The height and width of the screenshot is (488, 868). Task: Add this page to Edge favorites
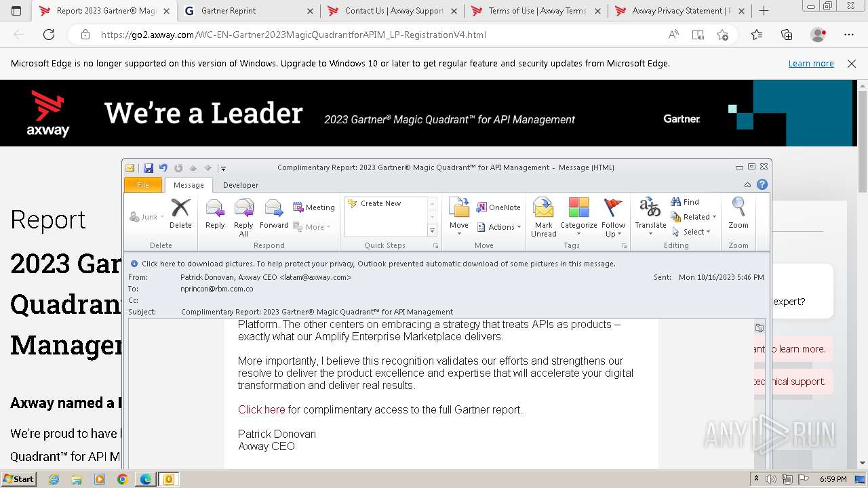(722, 35)
